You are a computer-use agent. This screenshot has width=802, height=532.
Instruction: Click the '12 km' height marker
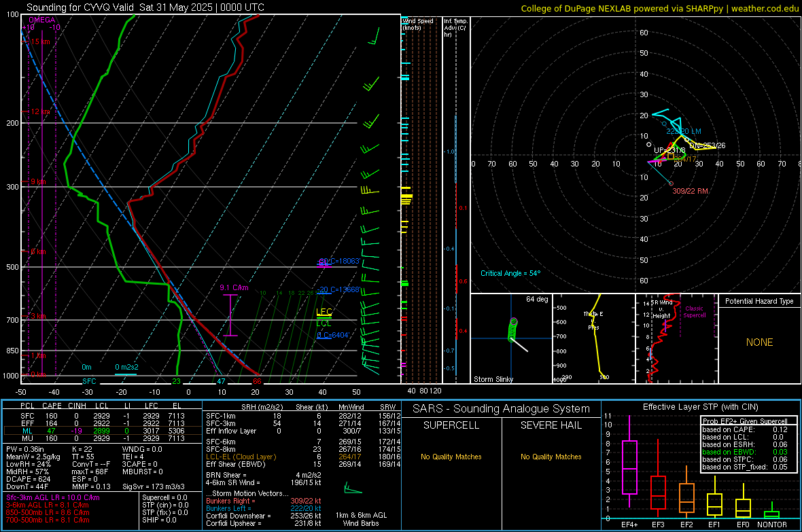(x=40, y=111)
